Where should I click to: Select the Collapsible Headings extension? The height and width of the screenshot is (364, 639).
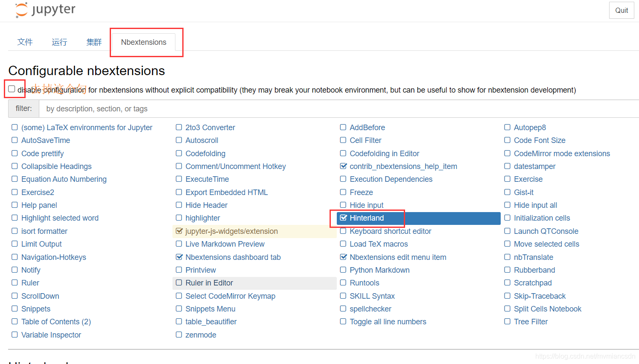(56, 166)
